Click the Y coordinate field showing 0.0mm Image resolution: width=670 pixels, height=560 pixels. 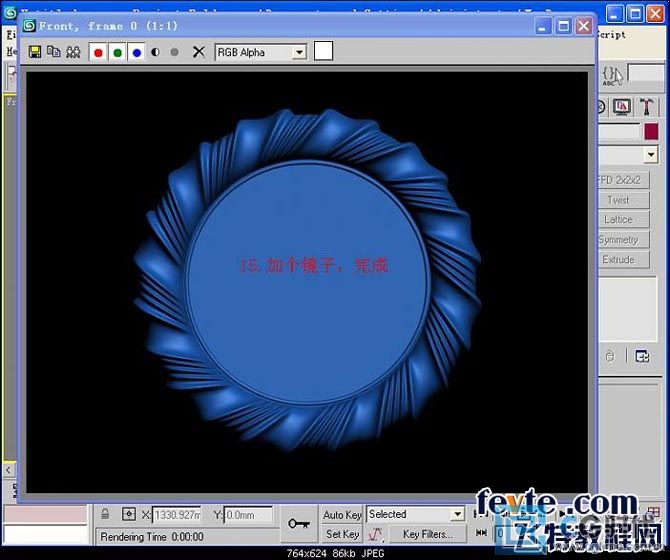[248, 515]
